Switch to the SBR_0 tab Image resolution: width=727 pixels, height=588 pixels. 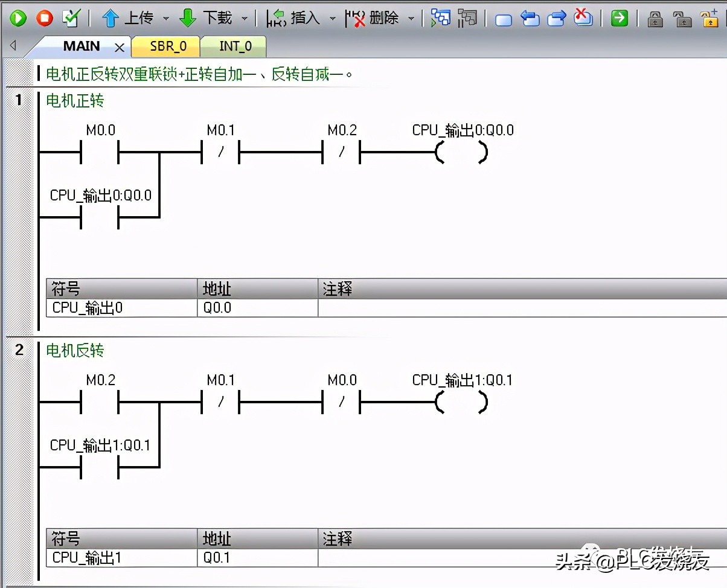(x=168, y=46)
